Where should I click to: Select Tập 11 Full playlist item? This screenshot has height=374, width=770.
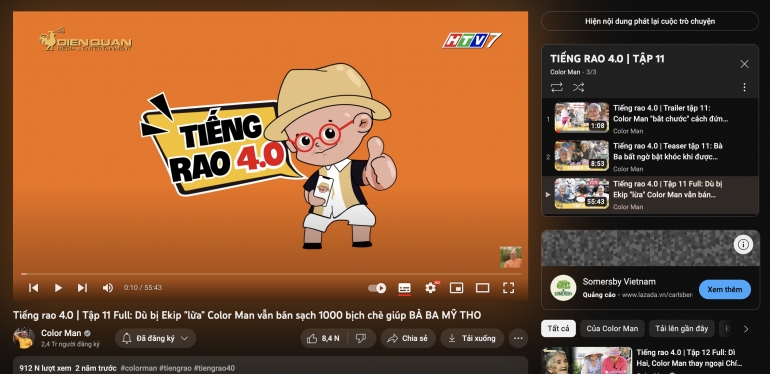pos(650,194)
